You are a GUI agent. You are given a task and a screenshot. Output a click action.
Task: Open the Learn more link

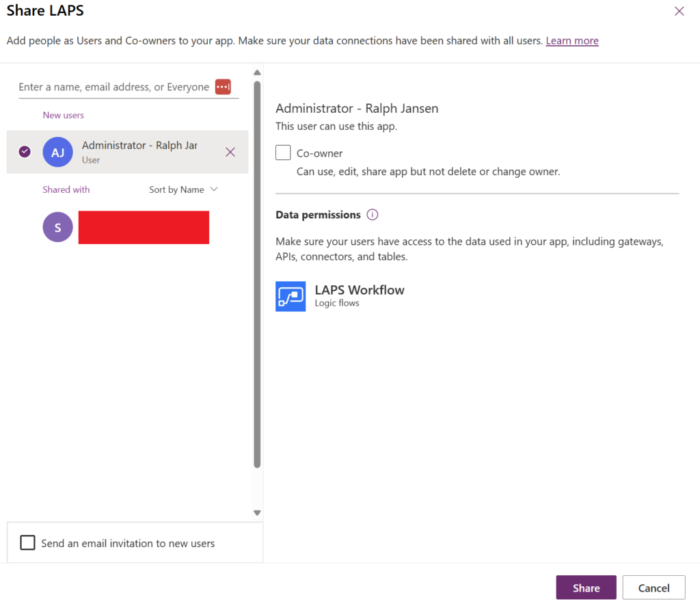coord(571,41)
